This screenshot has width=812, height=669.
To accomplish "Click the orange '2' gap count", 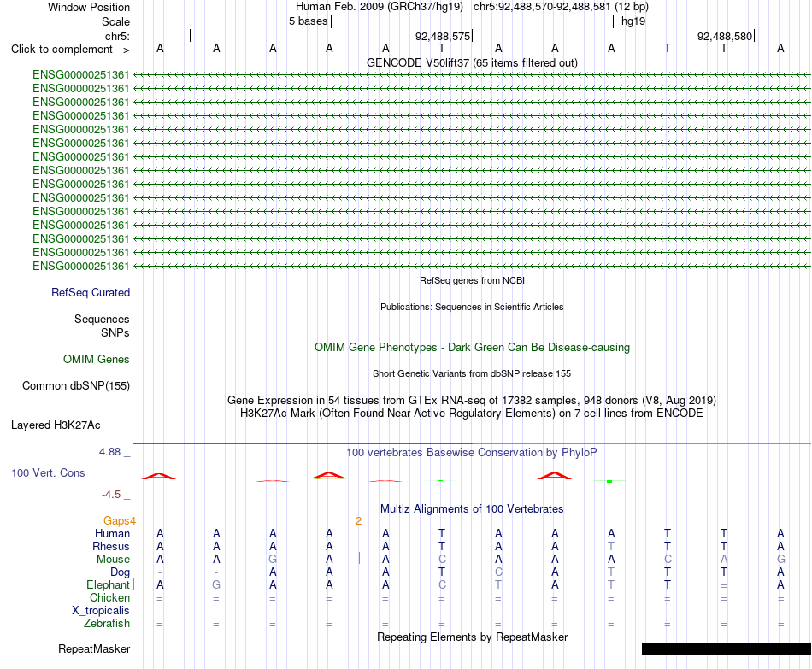I will tap(358, 521).
